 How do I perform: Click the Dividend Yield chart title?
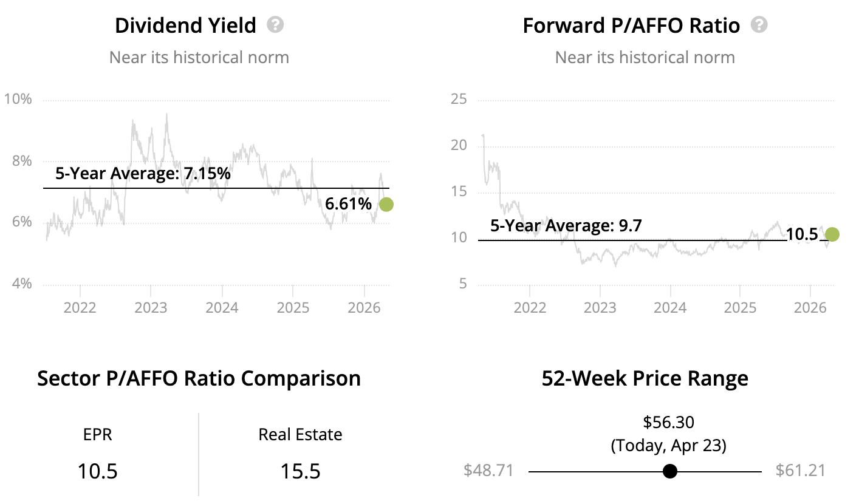point(185,26)
